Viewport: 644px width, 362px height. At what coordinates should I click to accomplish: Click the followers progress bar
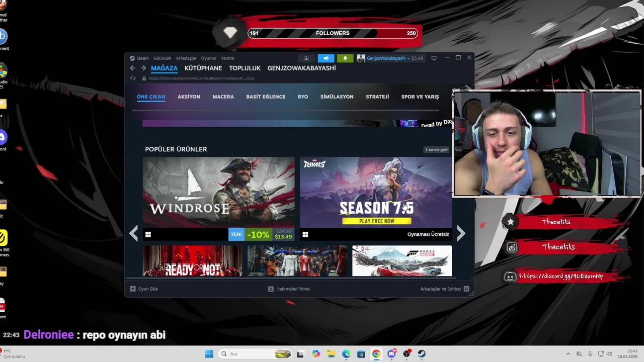[x=333, y=33]
